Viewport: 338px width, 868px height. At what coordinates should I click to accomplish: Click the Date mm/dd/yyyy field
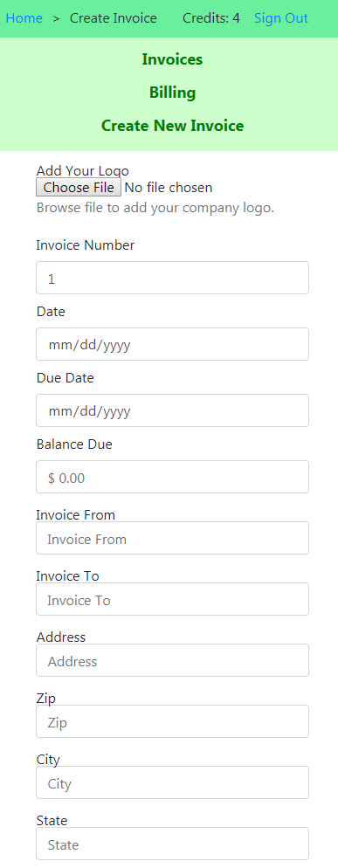click(172, 344)
